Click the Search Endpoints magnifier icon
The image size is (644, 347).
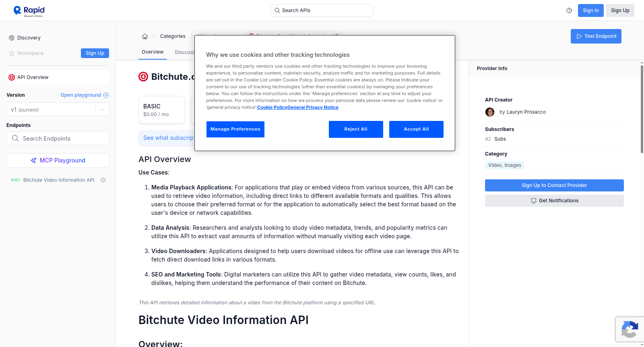15,138
